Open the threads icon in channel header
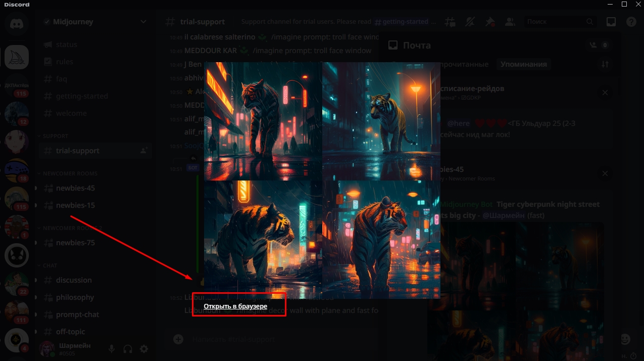Image resolution: width=644 pixels, height=361 pixels. [450, 22]
